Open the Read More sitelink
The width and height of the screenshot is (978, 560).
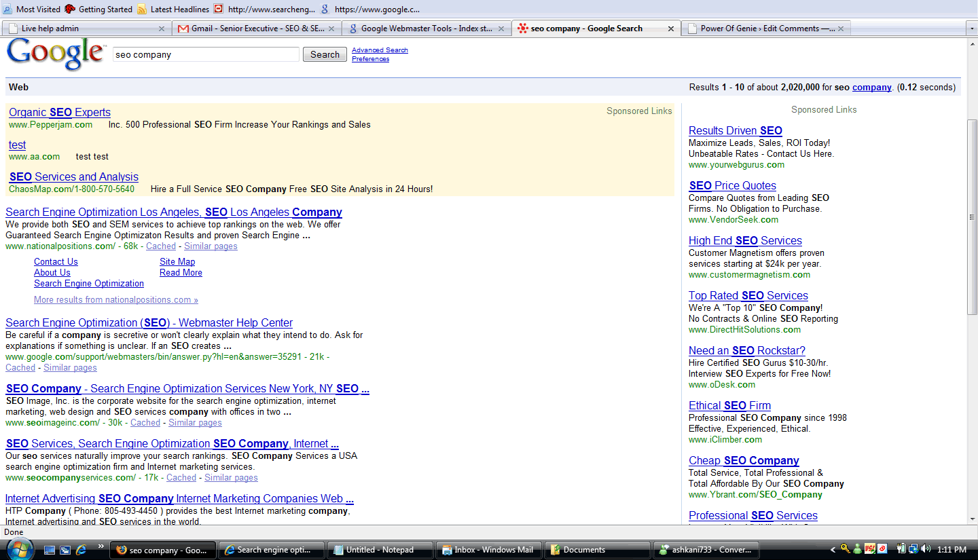(181, 273)
